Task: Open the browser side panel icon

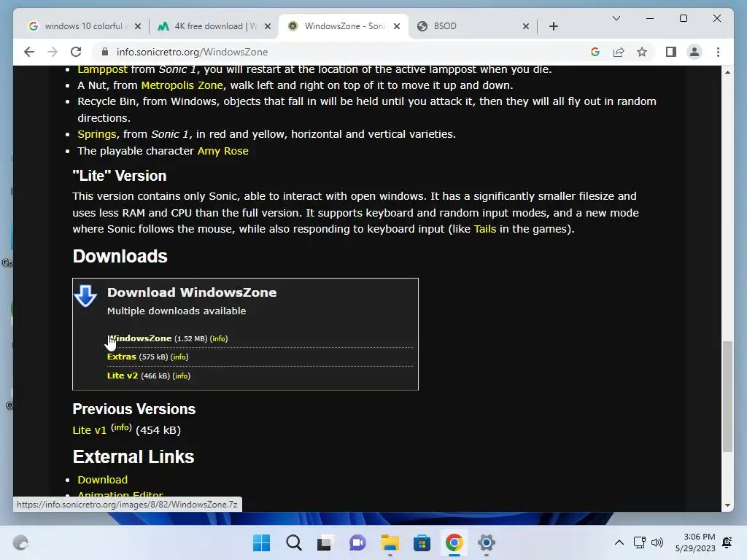Action: pyautogui.click(x=671, y=52)
